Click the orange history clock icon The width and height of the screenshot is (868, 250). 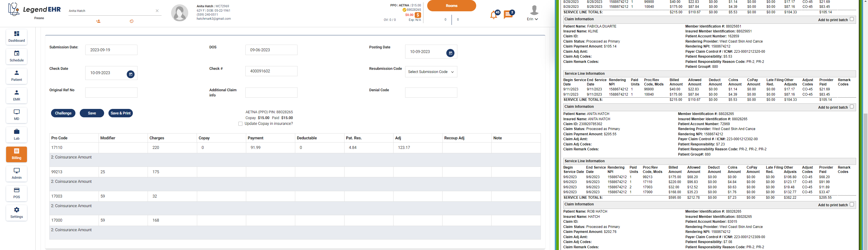click(132, 21)
